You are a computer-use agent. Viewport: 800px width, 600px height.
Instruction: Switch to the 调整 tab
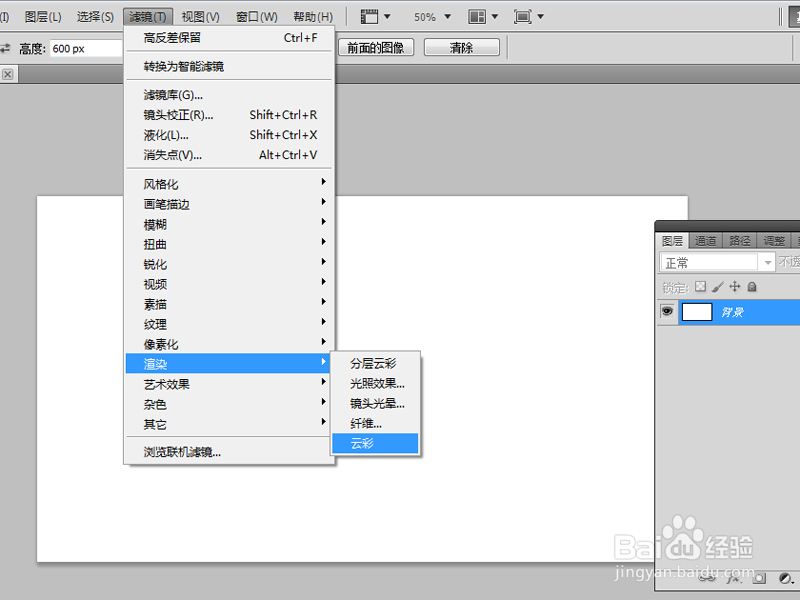tap(774, 241)
